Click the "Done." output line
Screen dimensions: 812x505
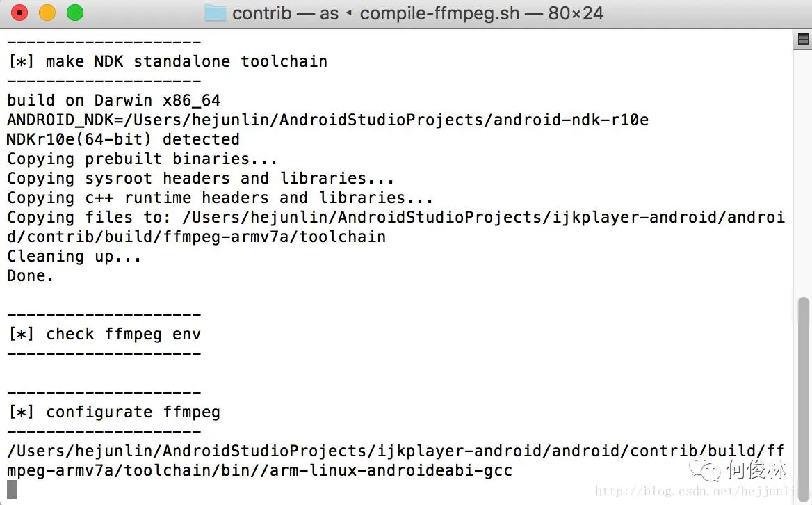pyautogui.click(x=30, y=276)
